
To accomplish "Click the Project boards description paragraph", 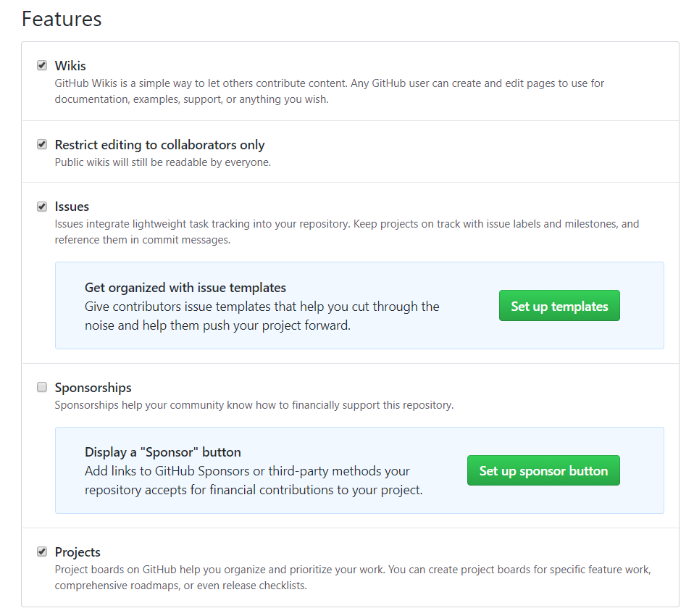I will [x=352, y=578].
